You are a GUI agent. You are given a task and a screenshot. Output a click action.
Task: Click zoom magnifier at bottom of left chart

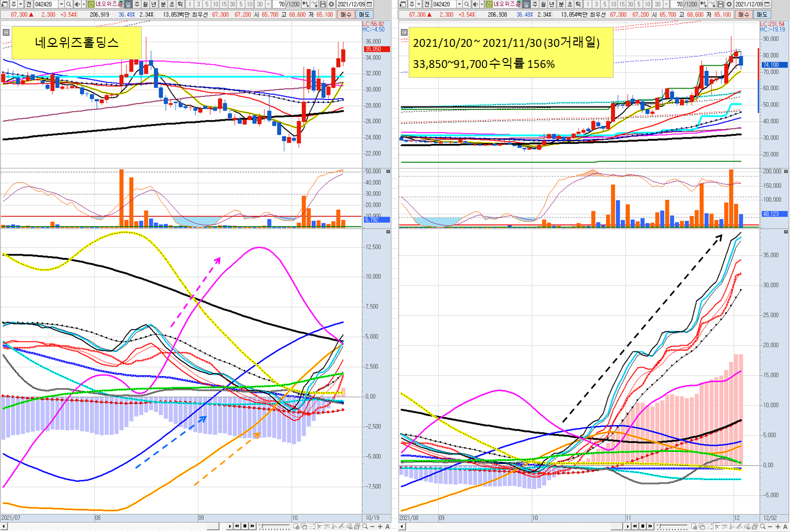tap(365, 526)
